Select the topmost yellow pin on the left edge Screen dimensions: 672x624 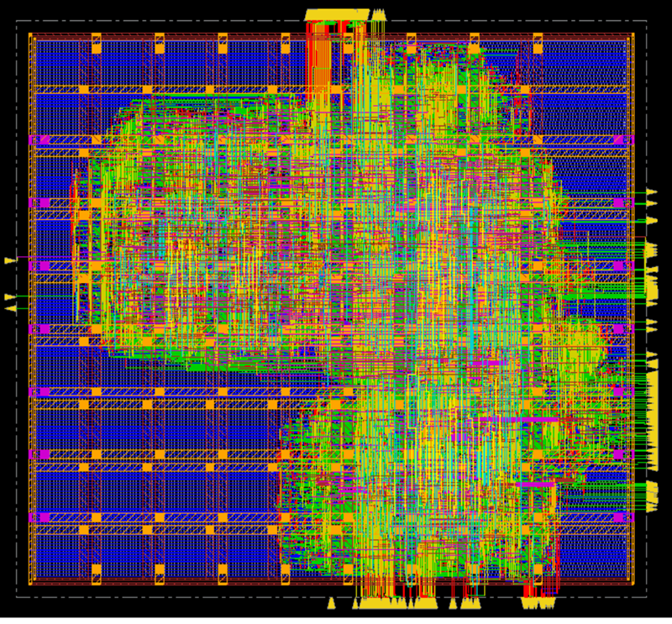tap(9, 261)
